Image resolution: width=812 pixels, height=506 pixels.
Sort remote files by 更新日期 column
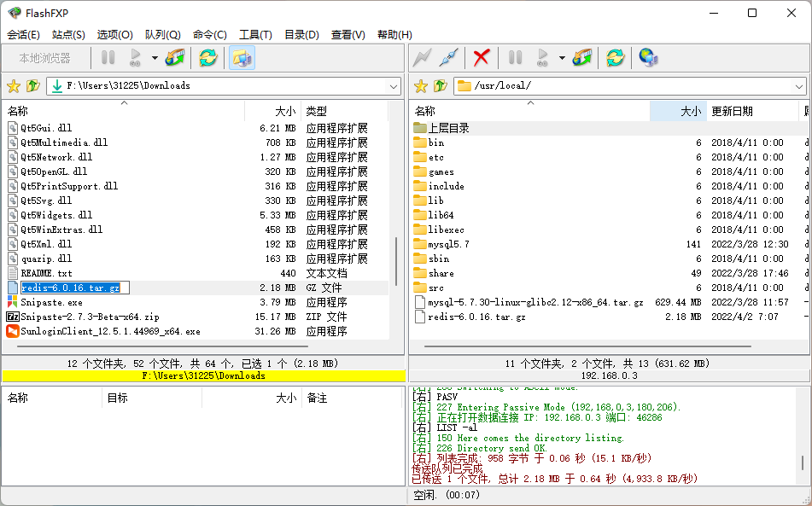tap(752, 111)
